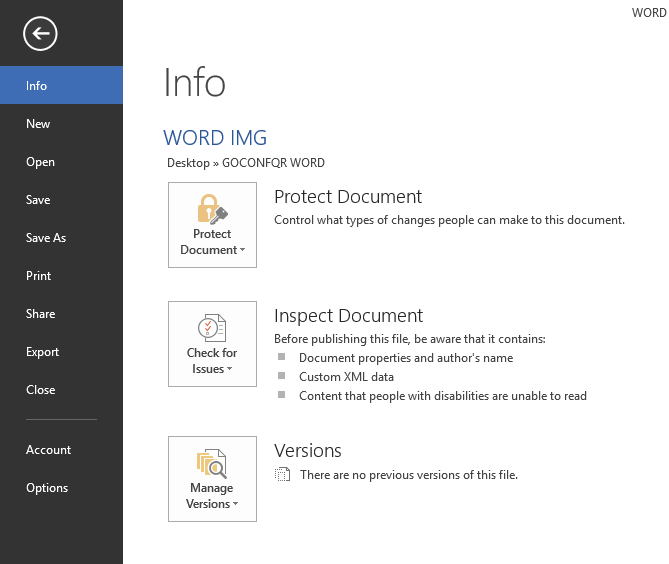The width and height of the screenshot is (669, 564).
Task: Click the Manage Versions magnifier icon
Action: coord(212,462)
